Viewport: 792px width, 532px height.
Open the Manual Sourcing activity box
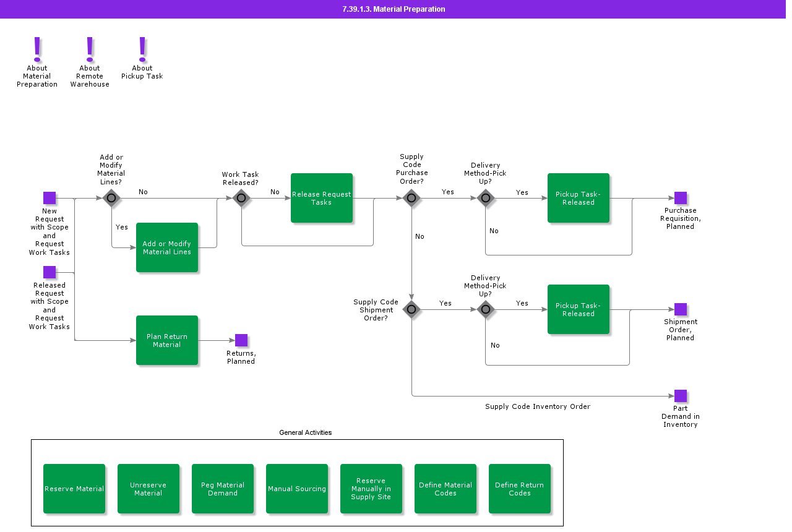pyautogui.click(x=297, y=489)
